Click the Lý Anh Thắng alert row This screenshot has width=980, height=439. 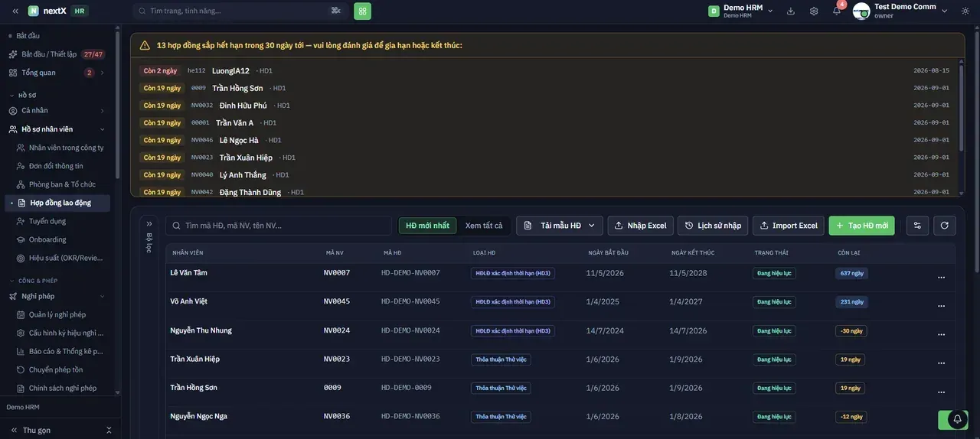[x=546, y=175]
